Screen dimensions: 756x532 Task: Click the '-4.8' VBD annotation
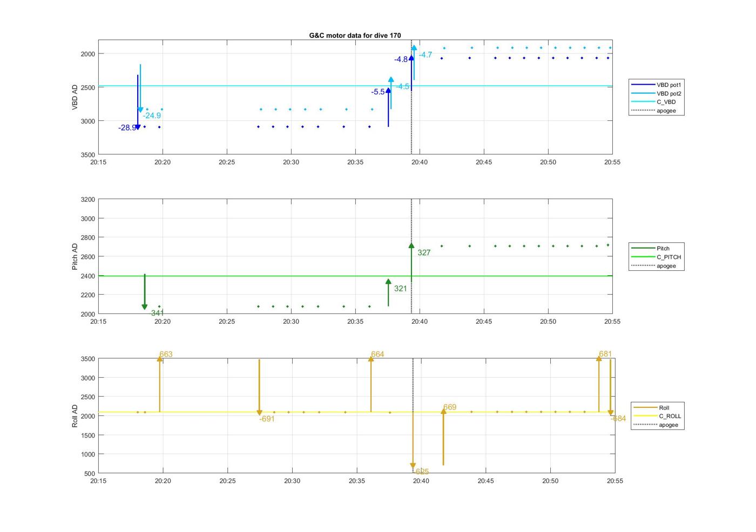401,59
